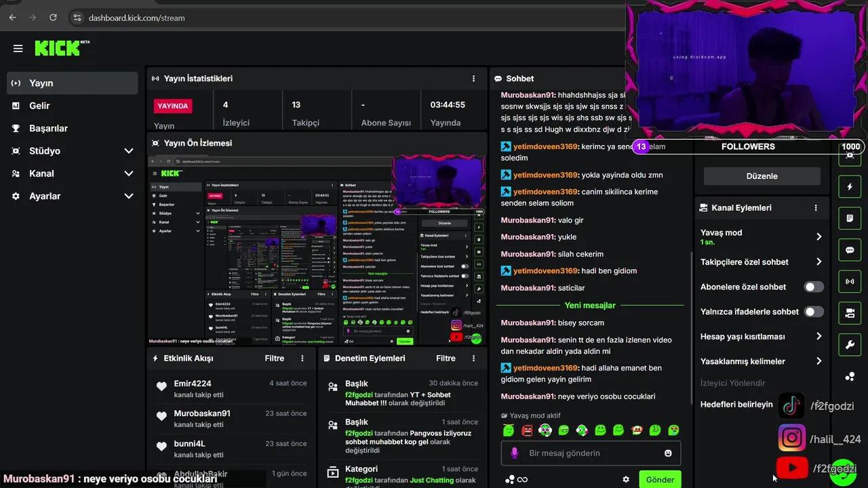Click the Instagram overlay icon
Screen dimensions: 868x488
(791, 438)
